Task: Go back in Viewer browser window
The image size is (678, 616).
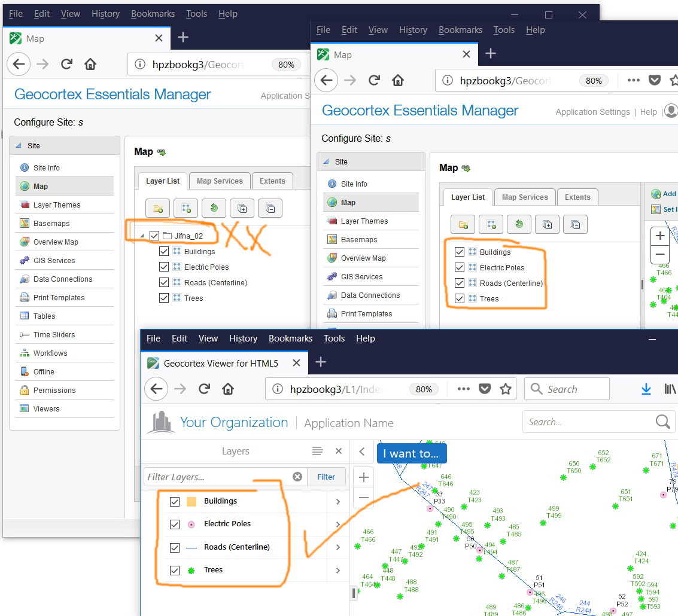Action: [156, 389]
